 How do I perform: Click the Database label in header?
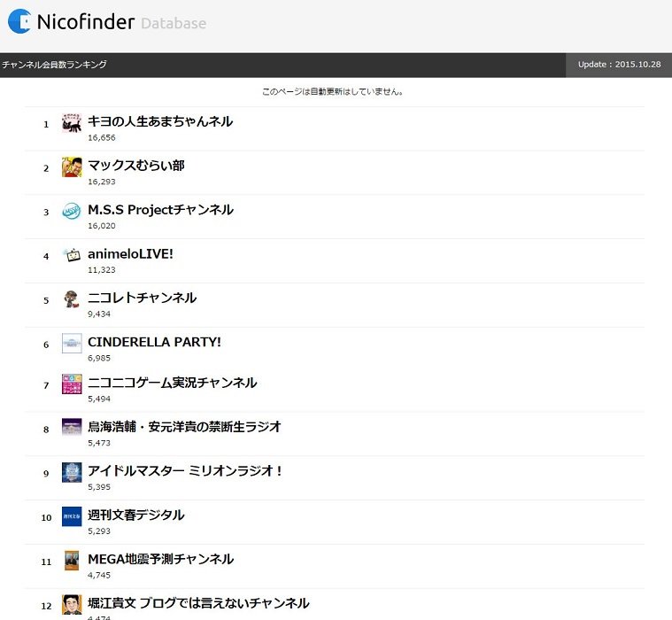point(174,23)
